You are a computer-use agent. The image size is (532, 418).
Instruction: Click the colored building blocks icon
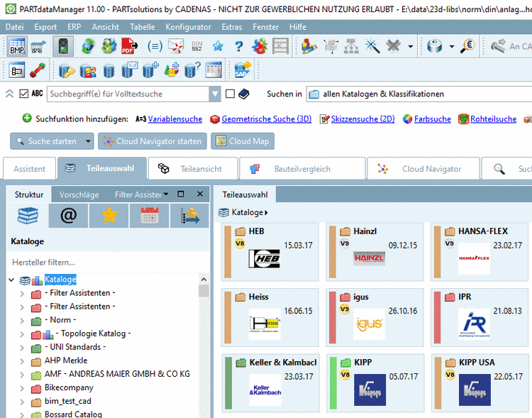coord(309,46)
